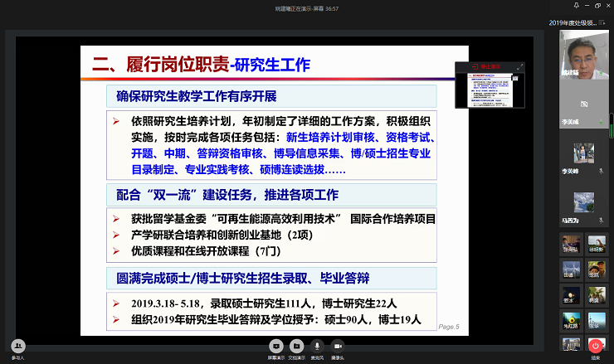
Task: Mute the microphone (麦克风)
Action: (317, 347)
